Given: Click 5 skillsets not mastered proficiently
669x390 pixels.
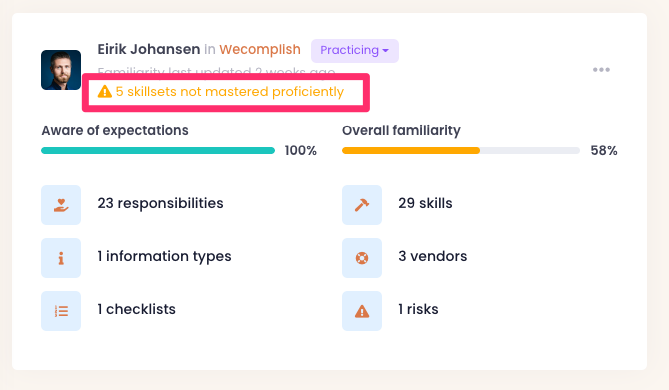Looking at the screenshot, I should tap(230, 92).
